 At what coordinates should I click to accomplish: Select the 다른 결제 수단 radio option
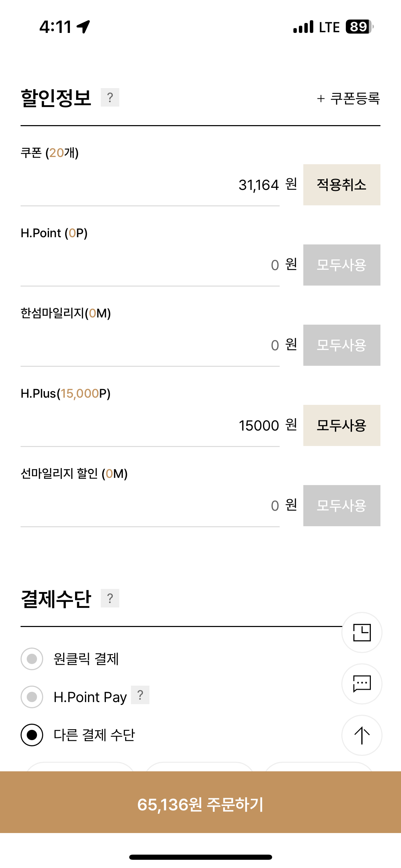pyautogui.click(x=32, y=735)
